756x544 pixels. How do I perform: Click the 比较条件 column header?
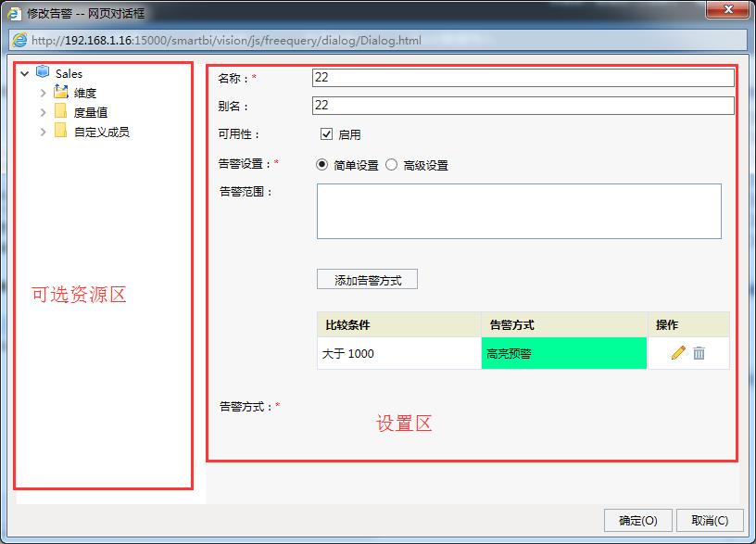click(399, 324)
